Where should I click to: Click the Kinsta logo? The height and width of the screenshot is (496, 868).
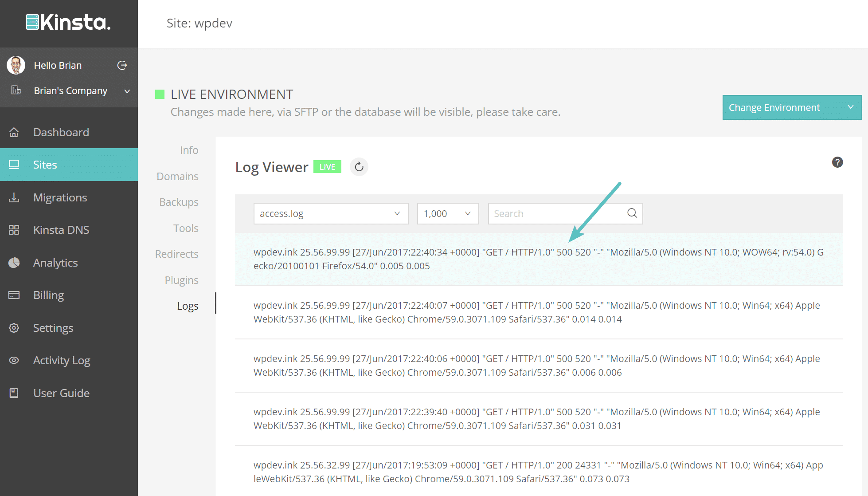[68, 22]
